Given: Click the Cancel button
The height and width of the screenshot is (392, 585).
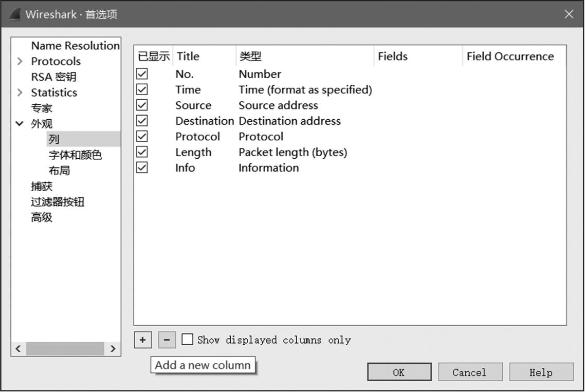Looking at the screenshot, I should (470, 372).
